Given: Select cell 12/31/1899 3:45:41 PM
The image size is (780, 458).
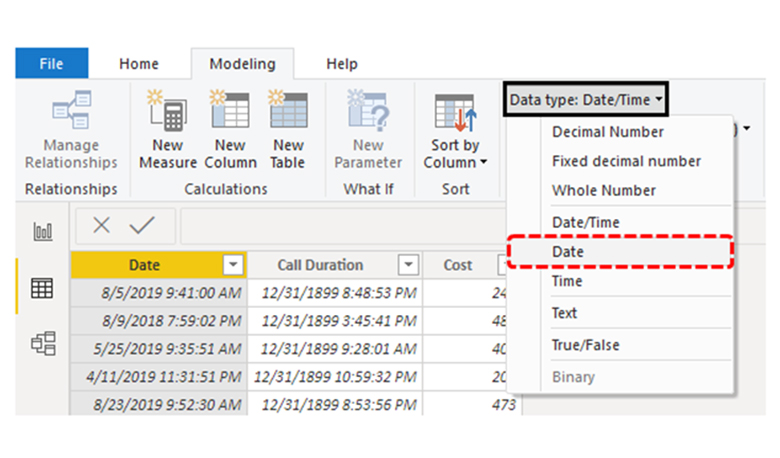Looking at the screenshot, I should tap(335, 321).
